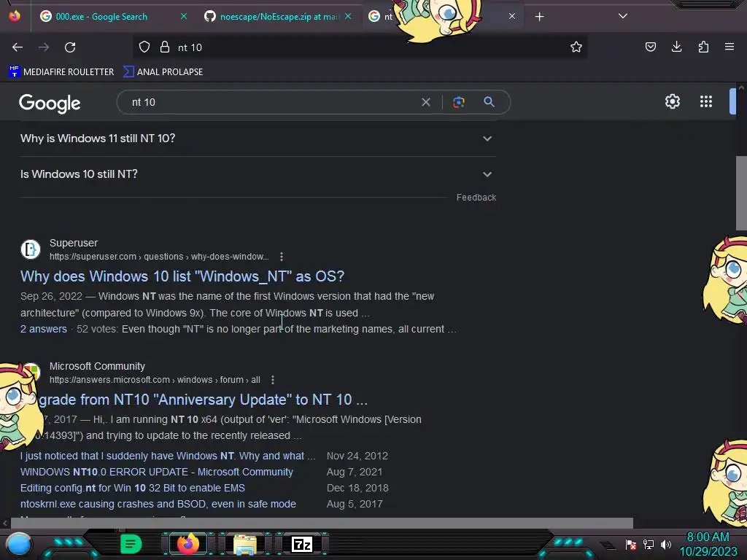Click the horizontal scrollbar at page bottom

[322, 523]
